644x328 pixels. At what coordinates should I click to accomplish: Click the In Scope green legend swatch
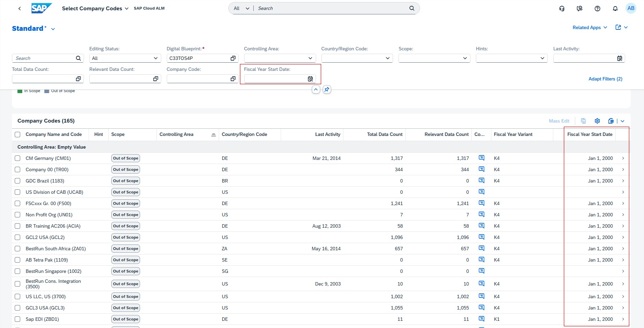click(x=20, y=91)
